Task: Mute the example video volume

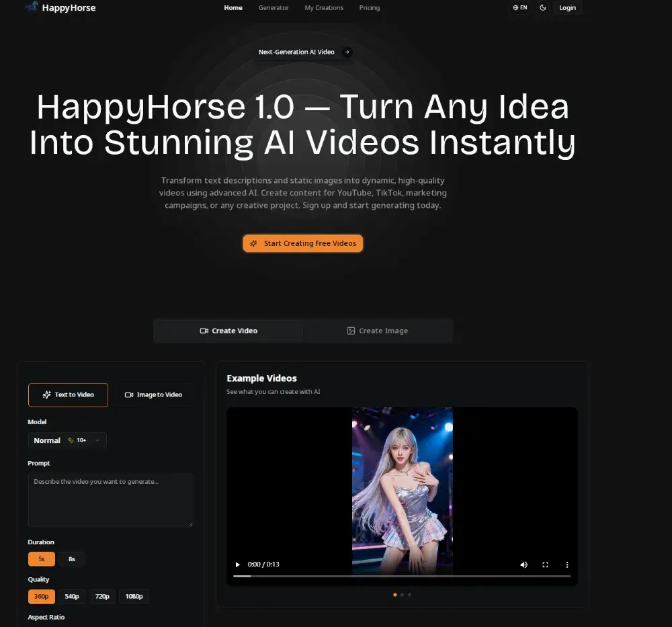Action: [x=523, y=565]
